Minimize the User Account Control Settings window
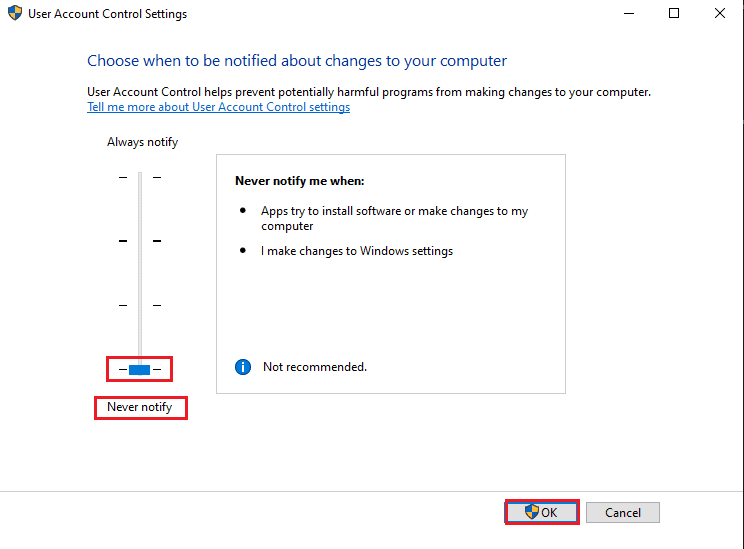The height and width of the screenshot is (549, 744). [628, 14]
